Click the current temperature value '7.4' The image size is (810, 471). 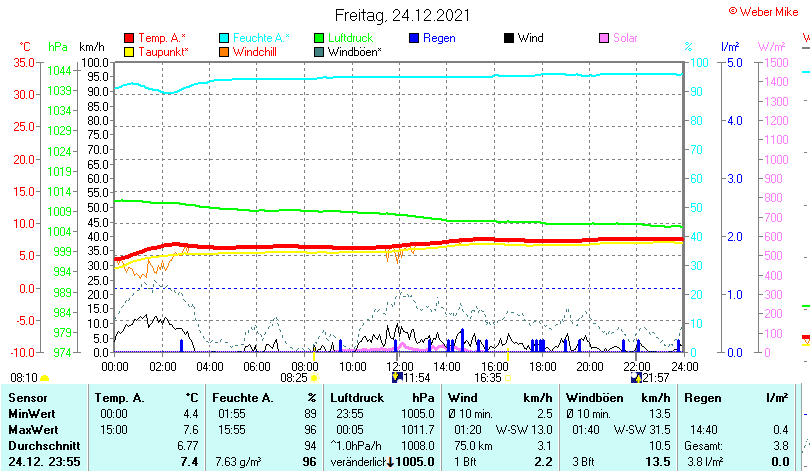click(190, 462)
